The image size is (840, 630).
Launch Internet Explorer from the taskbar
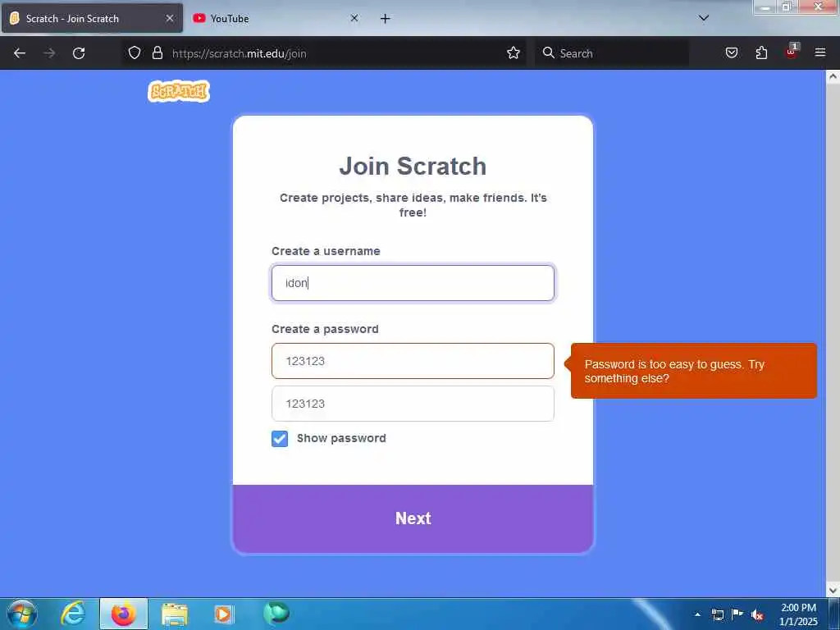73,614
